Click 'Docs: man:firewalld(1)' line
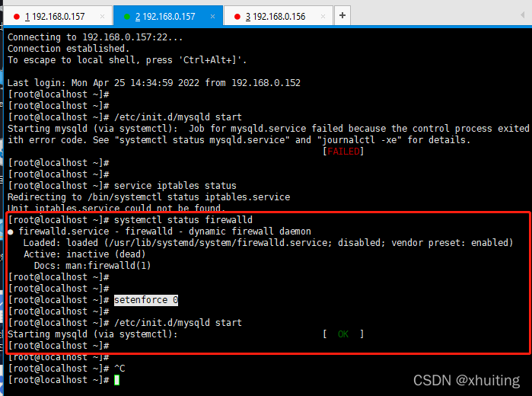The image size is (532, 396). coord(92,266)
